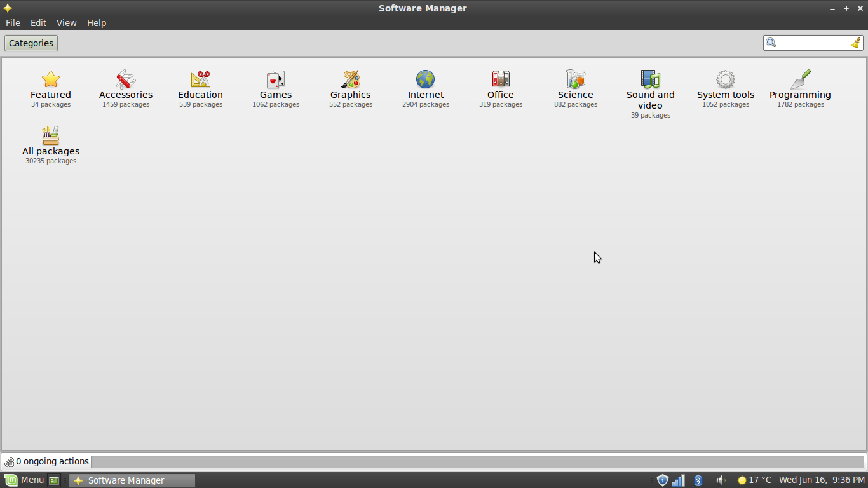Open the Education category icon

[x=201, y=79]
